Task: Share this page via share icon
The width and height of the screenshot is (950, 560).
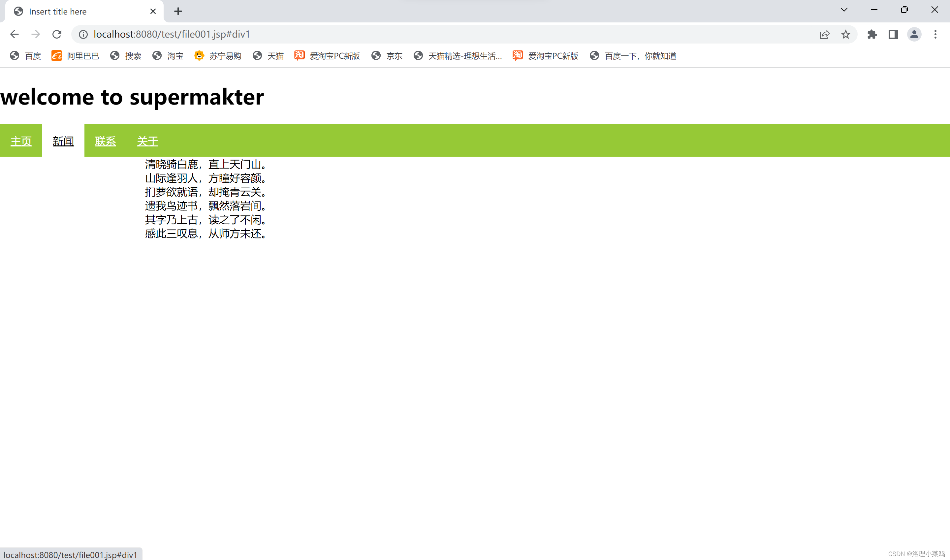Action: click(824, 34)
